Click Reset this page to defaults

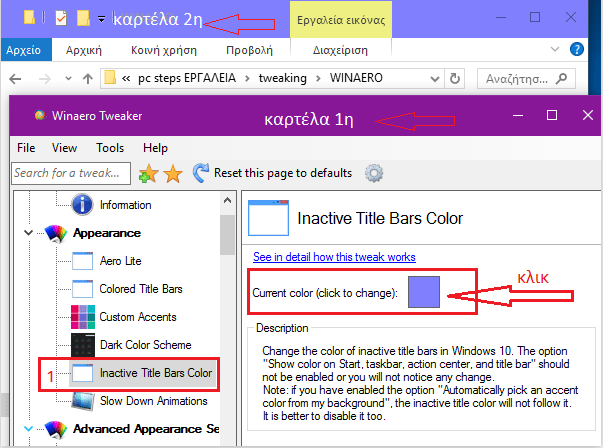coord(283,173)
